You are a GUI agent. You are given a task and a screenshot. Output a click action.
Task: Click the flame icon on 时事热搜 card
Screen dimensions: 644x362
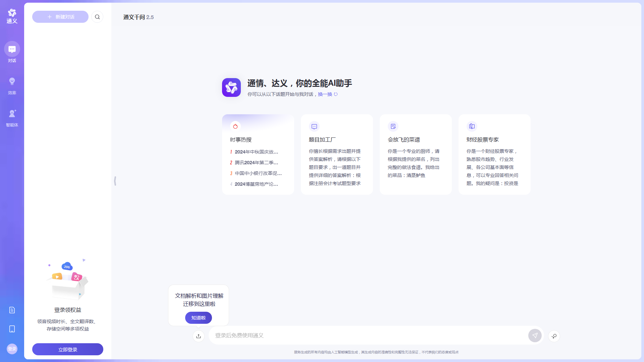[x=235, y=126]
